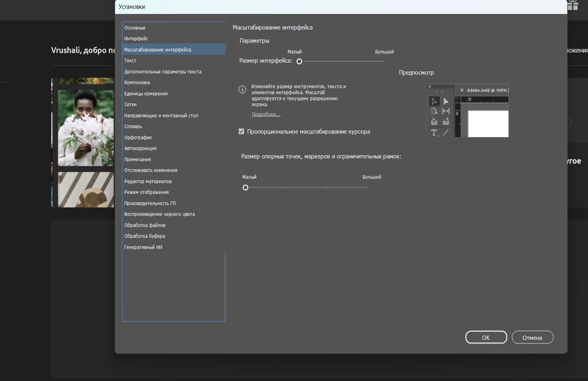Toggle Пропорциональное масштабирование курсора checkbox

241,131
